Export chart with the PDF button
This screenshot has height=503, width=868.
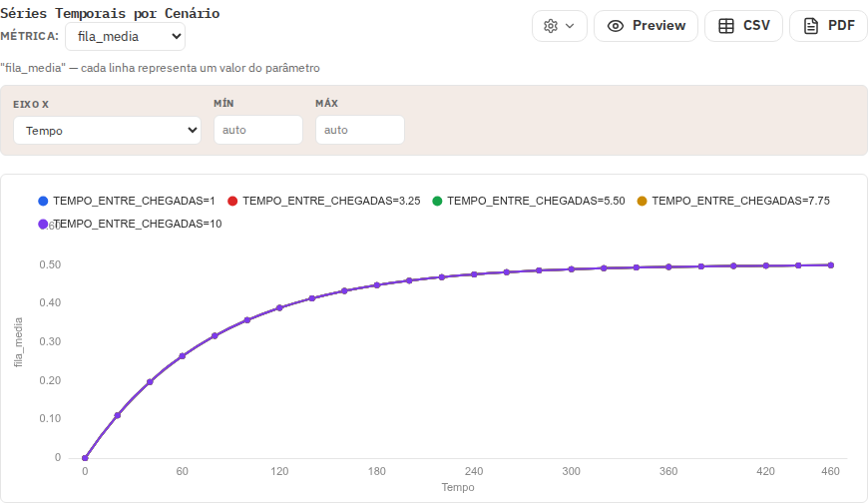(828, 26)
